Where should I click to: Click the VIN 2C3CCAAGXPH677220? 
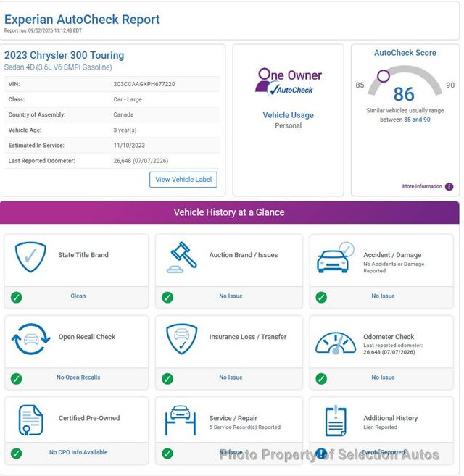point(144,84)
